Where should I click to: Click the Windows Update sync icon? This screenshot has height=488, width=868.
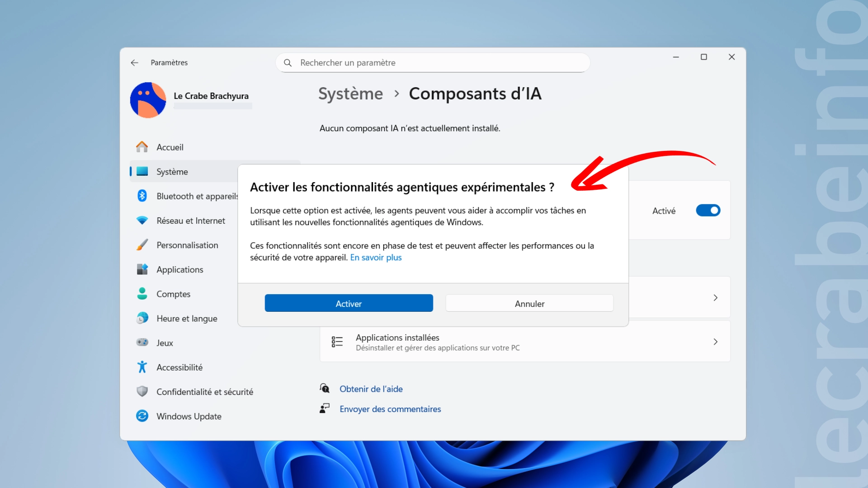pyautogui.click(x=142, y=416)
